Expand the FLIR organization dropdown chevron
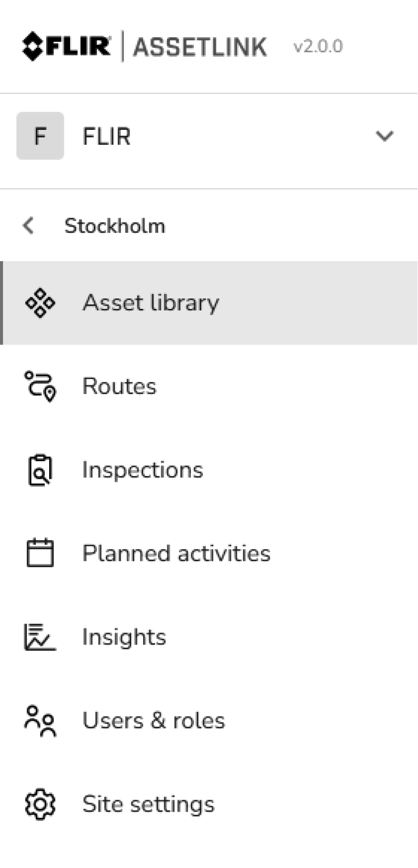 pyautogui.click(x=384, y=136)
